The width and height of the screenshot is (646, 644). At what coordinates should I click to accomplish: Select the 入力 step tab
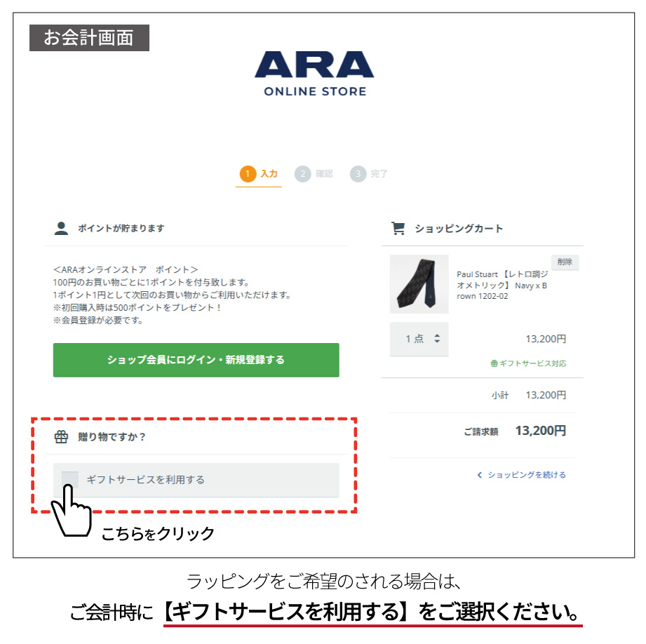click(269, 174)
